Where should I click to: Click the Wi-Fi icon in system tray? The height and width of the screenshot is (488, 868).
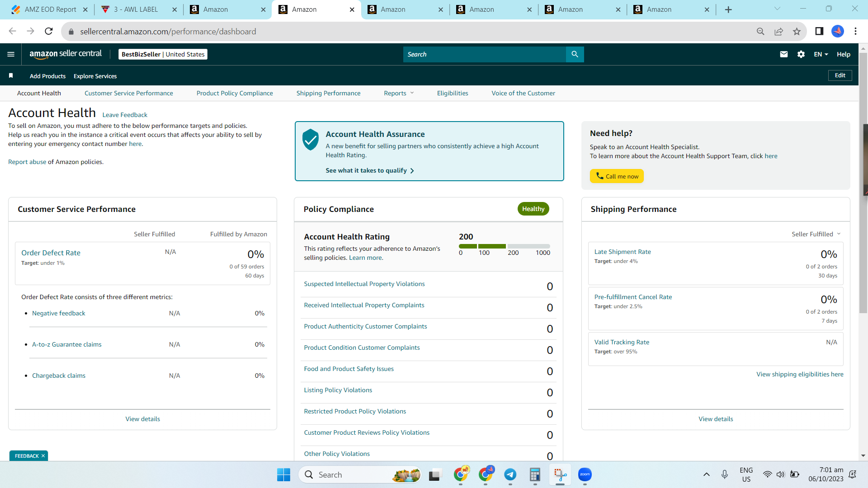767,474
